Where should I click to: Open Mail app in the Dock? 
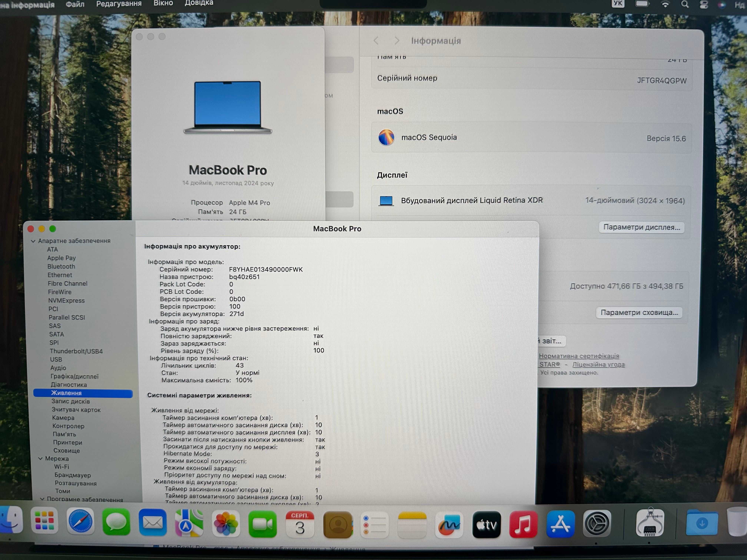tap(153, 523)
